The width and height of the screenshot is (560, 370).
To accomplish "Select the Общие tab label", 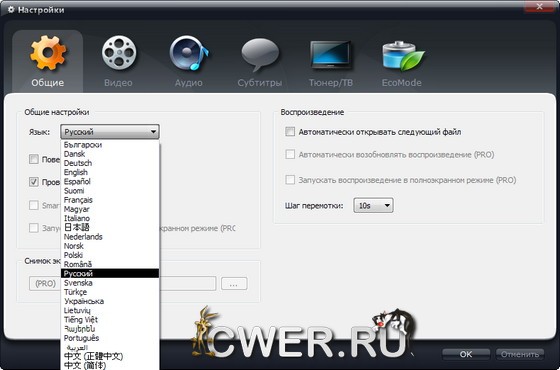I will 48,83.
